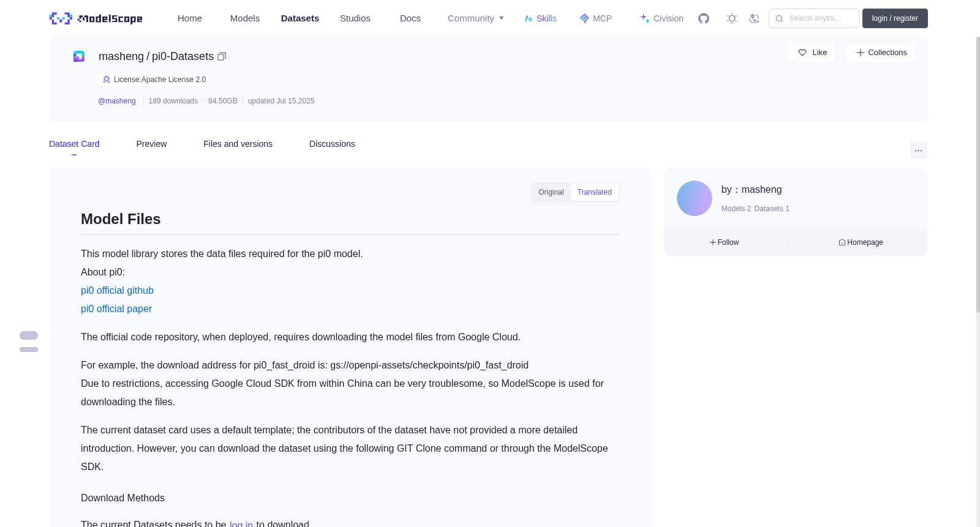The image size is (980, 527).
Task: Like this dataset
Action: click(812, 53)
